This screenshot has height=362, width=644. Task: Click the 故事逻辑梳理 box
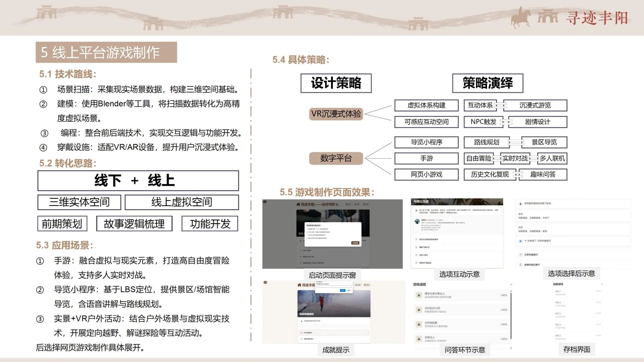click(134, 224)
